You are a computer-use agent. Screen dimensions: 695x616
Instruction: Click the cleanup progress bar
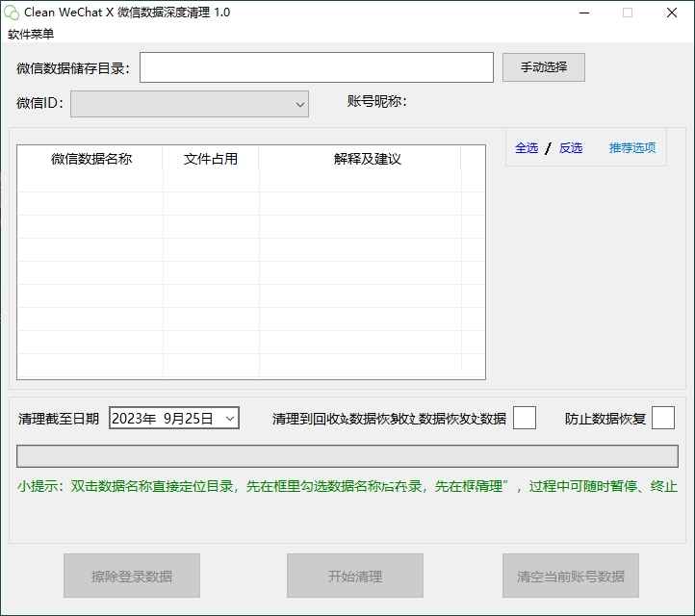[x=347, y=455]
